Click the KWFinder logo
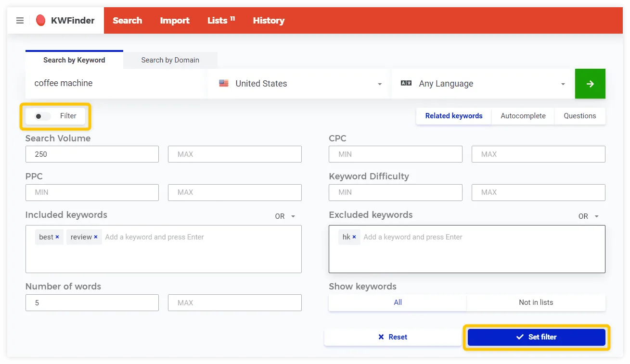This screenshot has width=630, height=364. (65, 21)
